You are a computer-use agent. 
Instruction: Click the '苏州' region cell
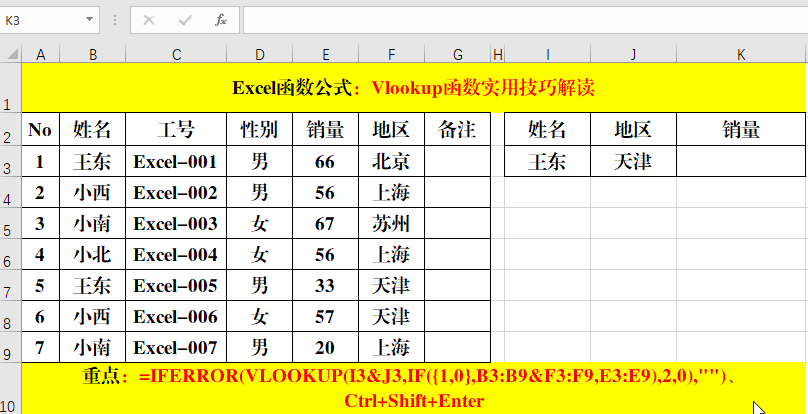392,224
